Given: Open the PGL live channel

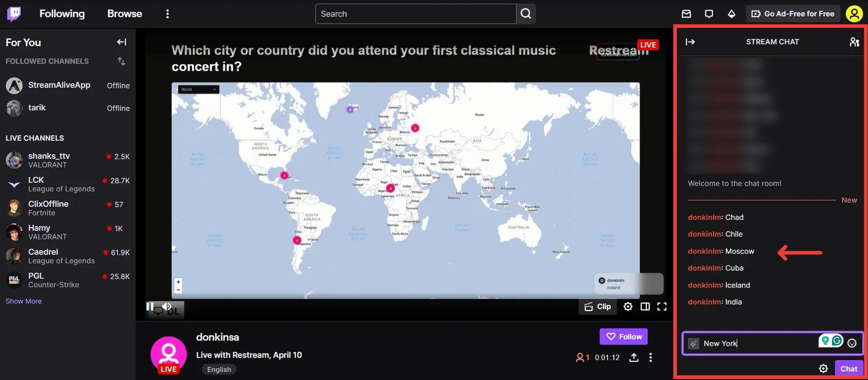Looking at the screenshot, I should click(68, 280).
